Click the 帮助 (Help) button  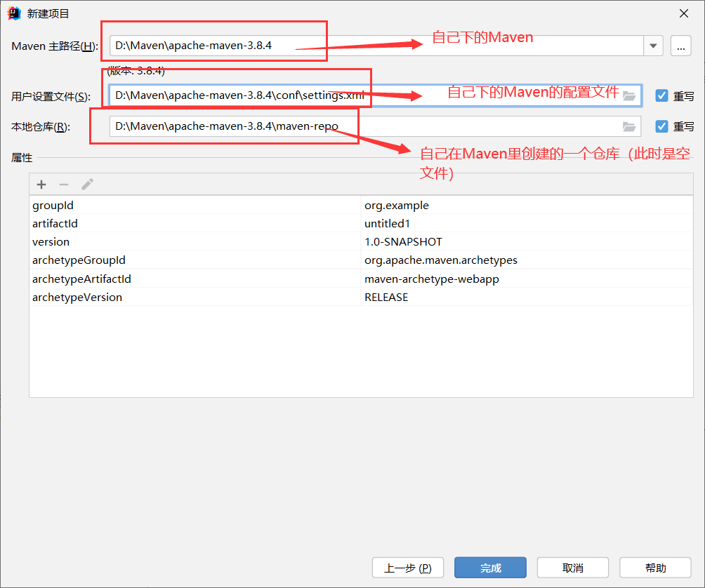655,568
